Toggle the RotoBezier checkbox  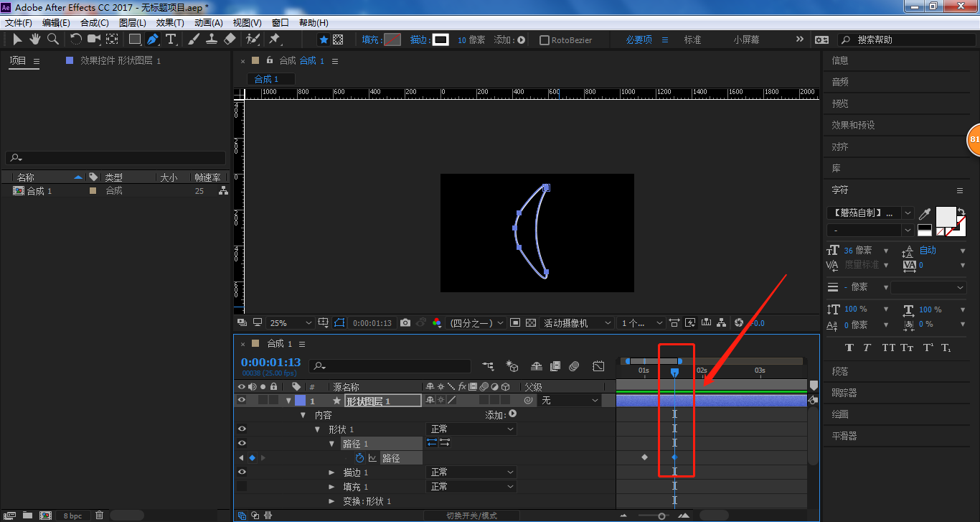click(545, 40)
